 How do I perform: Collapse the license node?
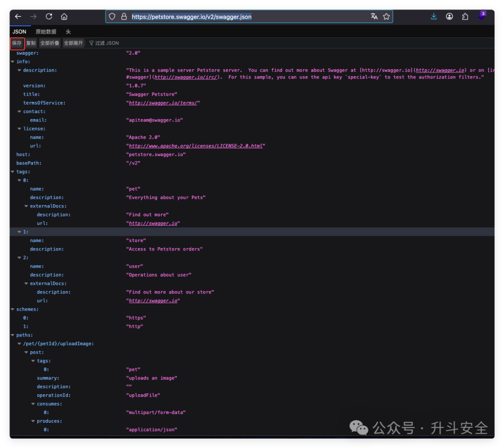19,128
